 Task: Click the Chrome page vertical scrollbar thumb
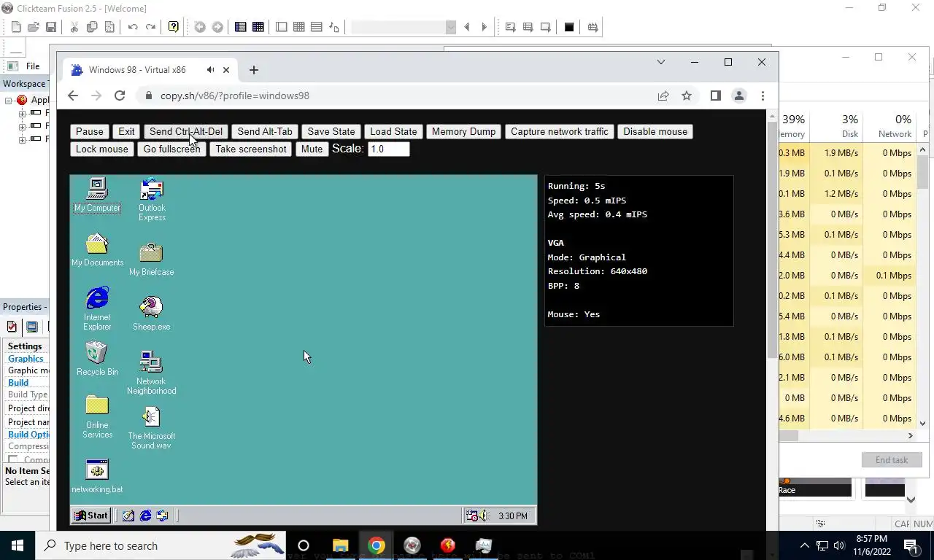(773, 241)
